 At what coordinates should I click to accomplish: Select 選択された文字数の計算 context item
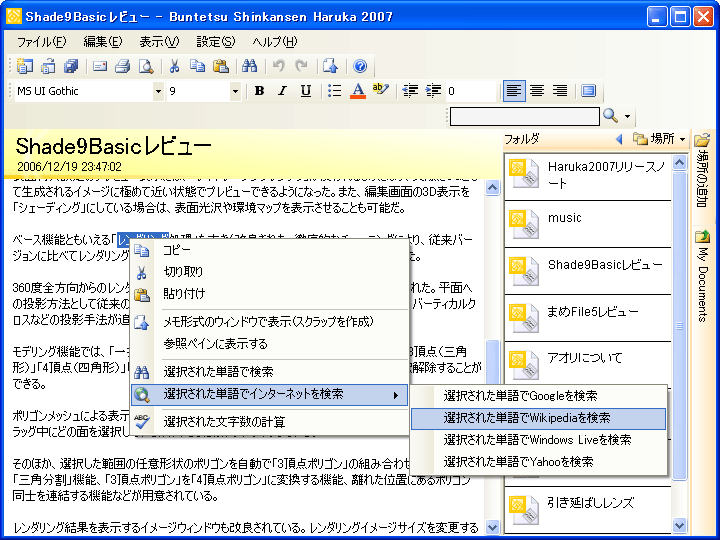(x=270, y=422)
